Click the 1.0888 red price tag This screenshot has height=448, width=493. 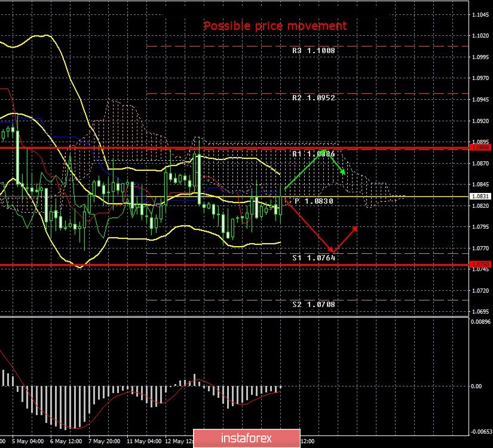[x=480, y=147]
